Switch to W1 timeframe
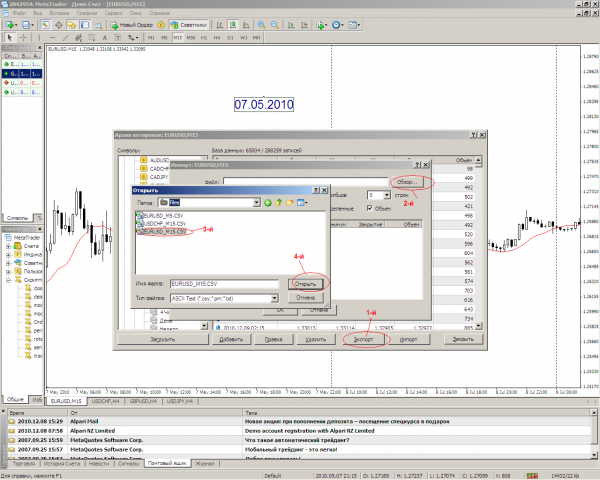Image resolution: width=600 pixels, height=480 pixels. coord(243,38)
